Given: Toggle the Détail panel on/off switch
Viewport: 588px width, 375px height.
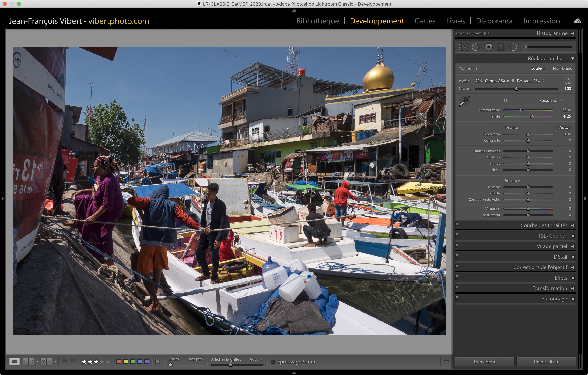Looking at the screenshot, I should 457,256.
